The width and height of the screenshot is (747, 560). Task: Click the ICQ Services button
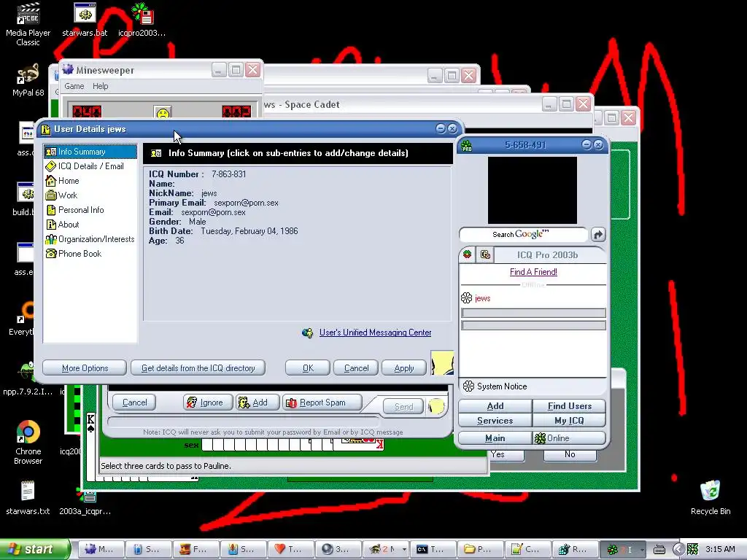[495, 421]
